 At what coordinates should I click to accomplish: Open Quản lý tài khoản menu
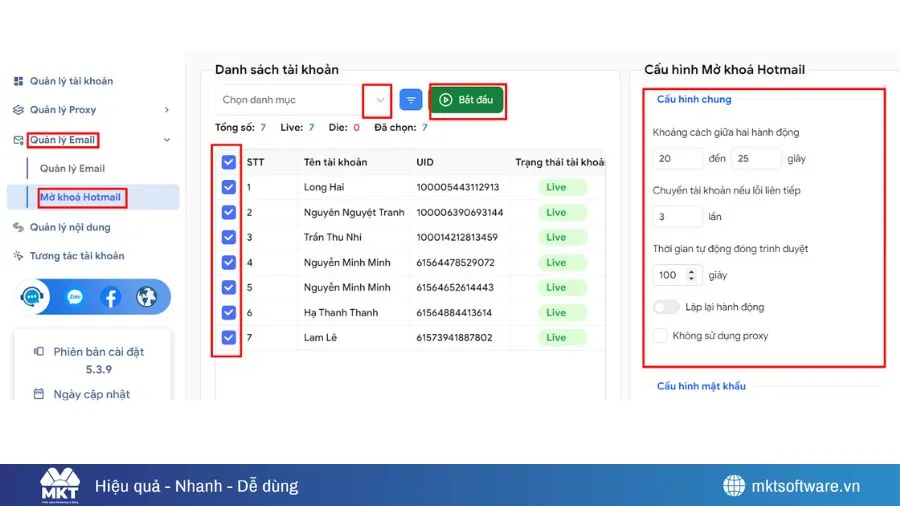71,81
